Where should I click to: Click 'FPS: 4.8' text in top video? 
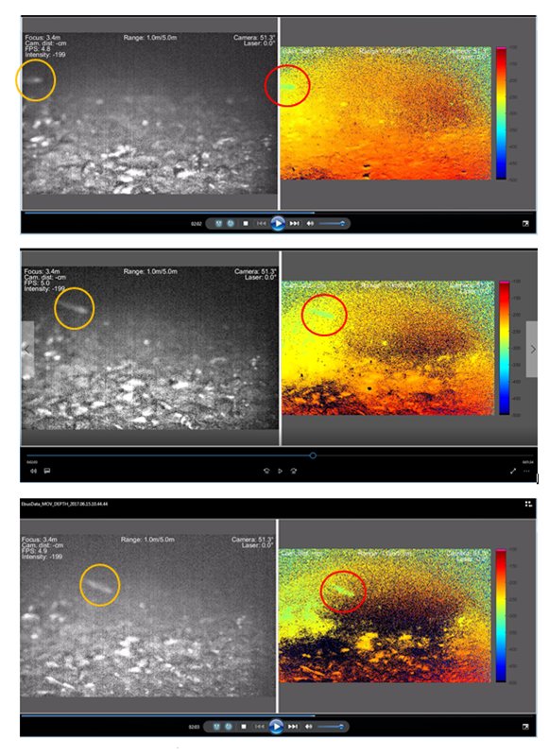38,49
